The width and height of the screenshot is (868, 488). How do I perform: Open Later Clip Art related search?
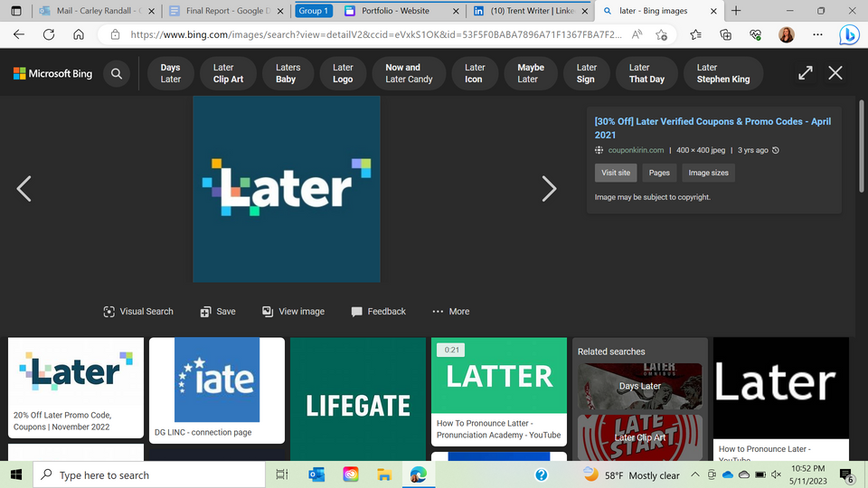click(x=640, y=437)
